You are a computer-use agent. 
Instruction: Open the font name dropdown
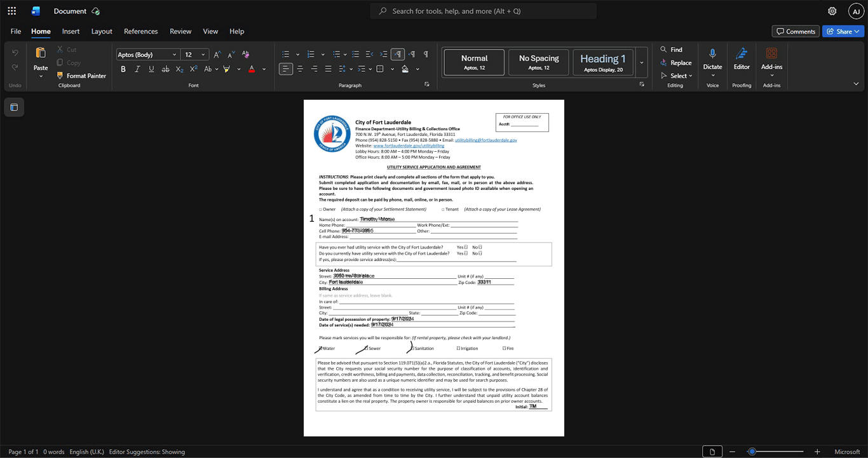(147, 55)
